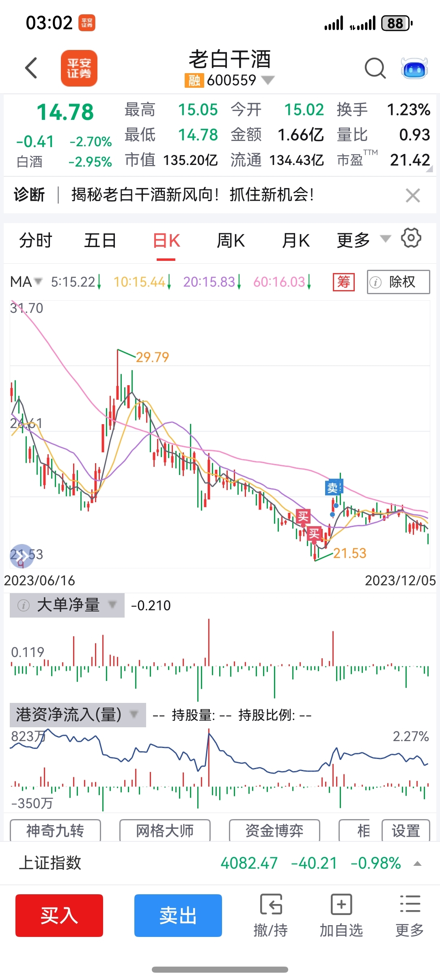
Task: Tap the blue 卖出 sell button
Action: point(178,915)
